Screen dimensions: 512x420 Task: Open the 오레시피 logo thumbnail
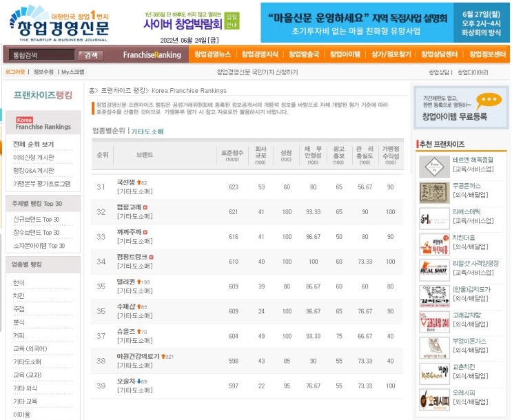[434, 400]
